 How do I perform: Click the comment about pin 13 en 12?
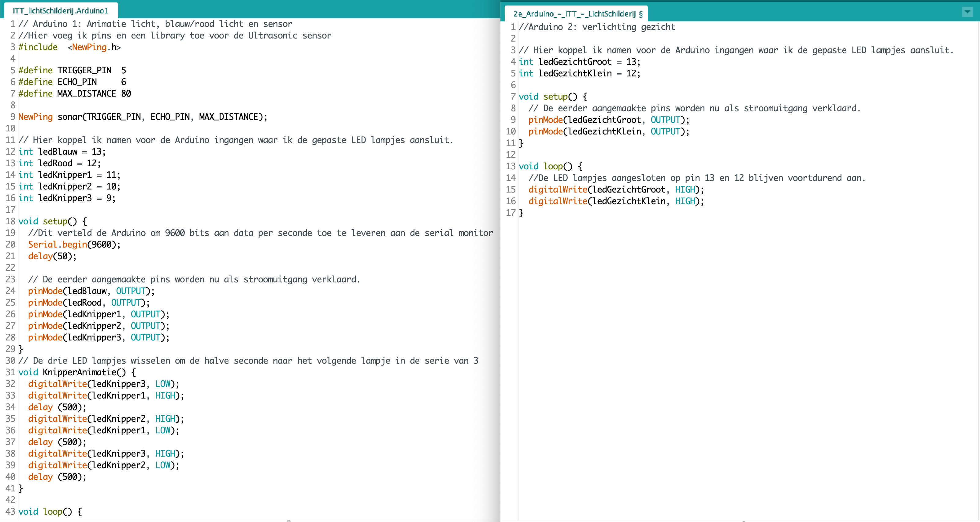[697, 178]
